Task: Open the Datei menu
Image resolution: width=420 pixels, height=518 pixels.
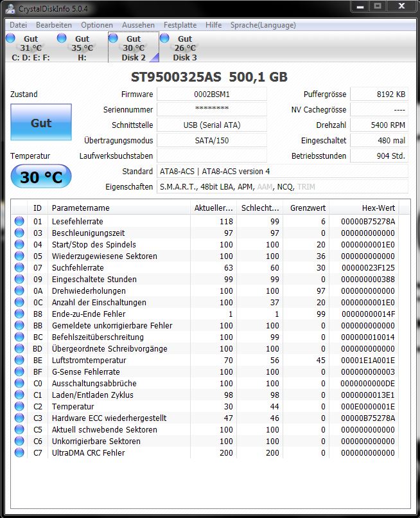Action: 18,25
